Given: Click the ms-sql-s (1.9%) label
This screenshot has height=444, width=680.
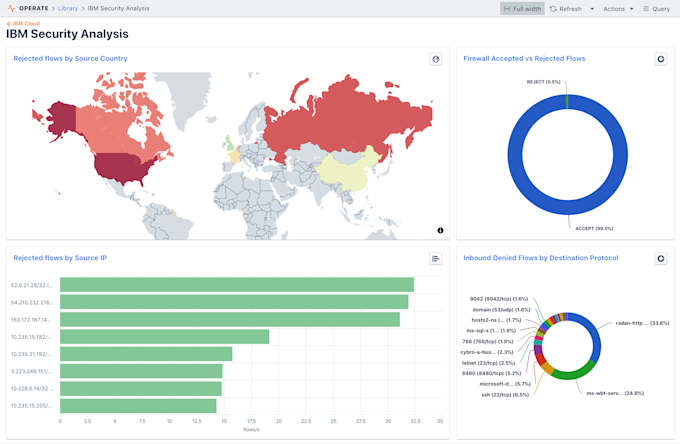Looking at the screenshot, I should (x=491, y=331).
